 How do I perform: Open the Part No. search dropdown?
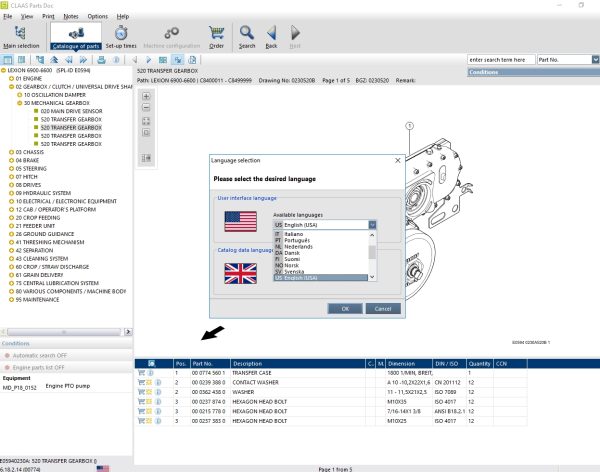coord(595,60)
